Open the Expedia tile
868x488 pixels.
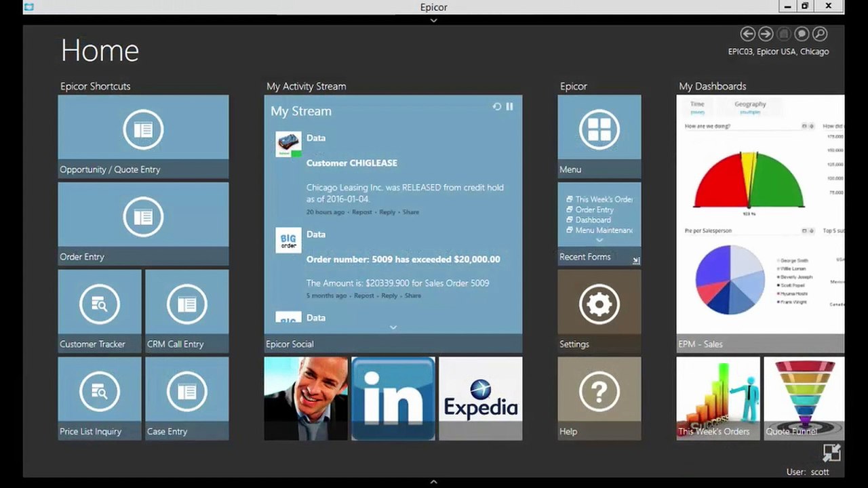[481, 399]
